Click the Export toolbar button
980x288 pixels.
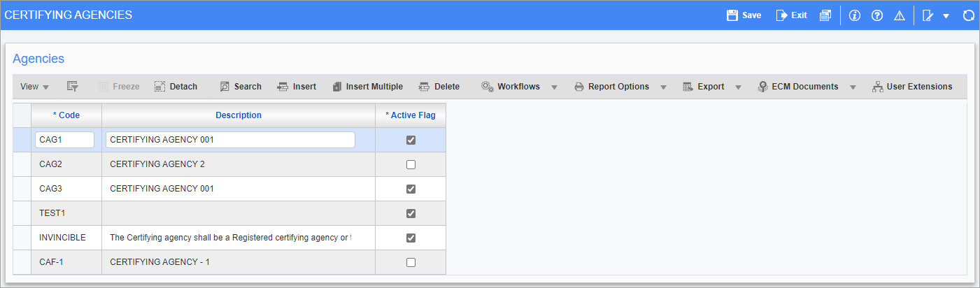pos(704,87)
